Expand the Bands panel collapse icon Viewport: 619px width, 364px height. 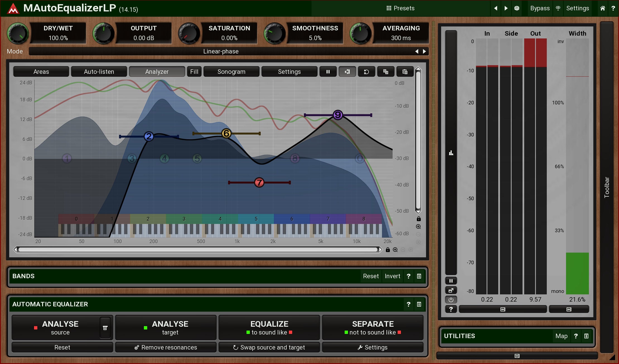pyautogui.click(x=419, y=276)
